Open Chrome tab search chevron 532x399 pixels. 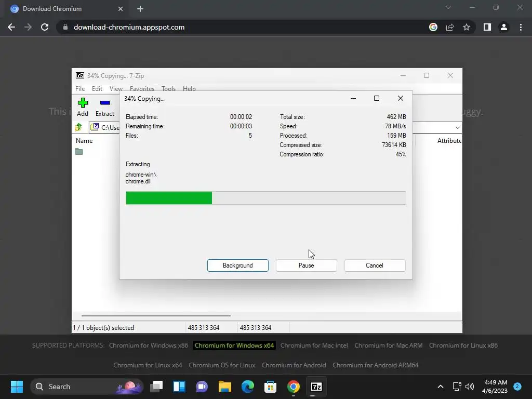coord(448,7)
